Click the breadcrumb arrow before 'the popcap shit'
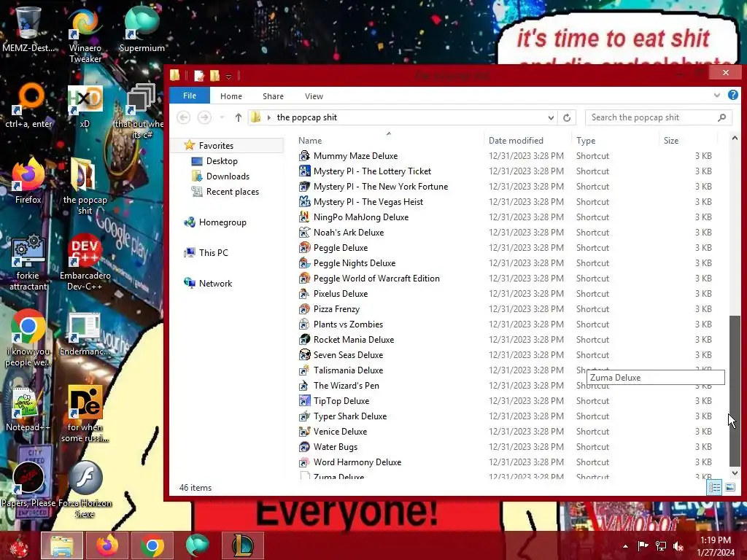Viewport: 747px width, 560px height. [268, 117]
